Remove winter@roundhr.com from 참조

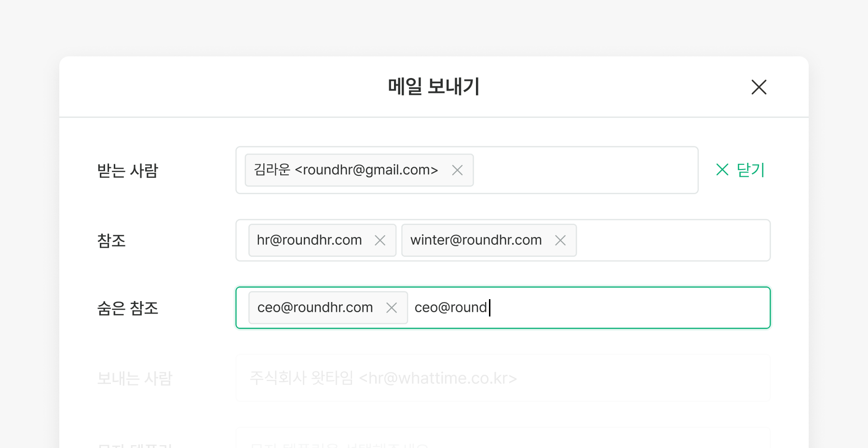pyautogui.click(x=560, y=240)
